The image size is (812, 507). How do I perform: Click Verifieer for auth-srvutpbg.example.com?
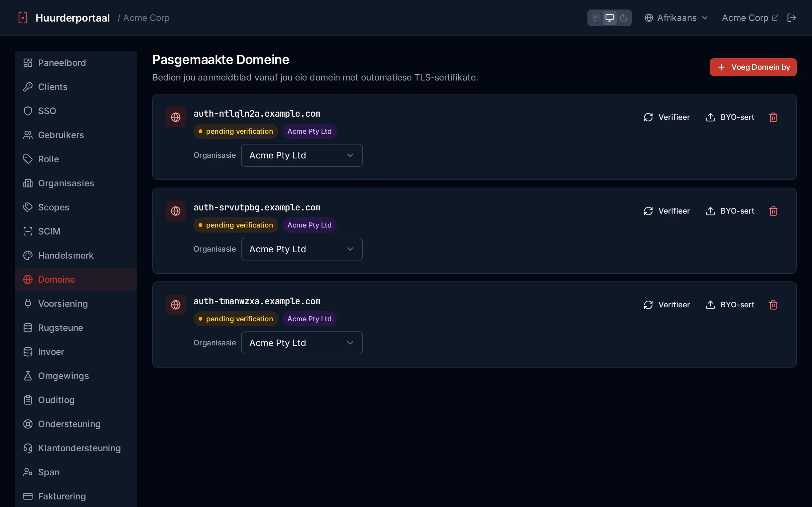click(667, 211)
